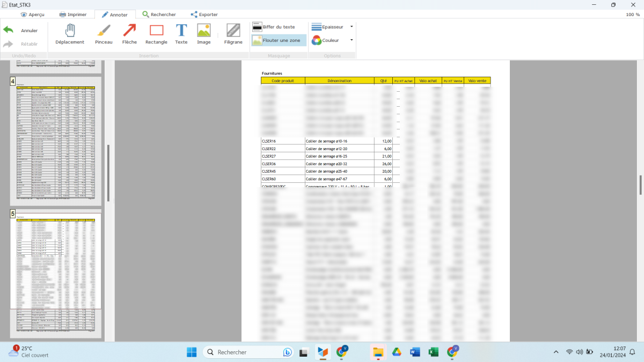
Task: Click the Couleur color wheel icon
Action: tap(316, 40)
